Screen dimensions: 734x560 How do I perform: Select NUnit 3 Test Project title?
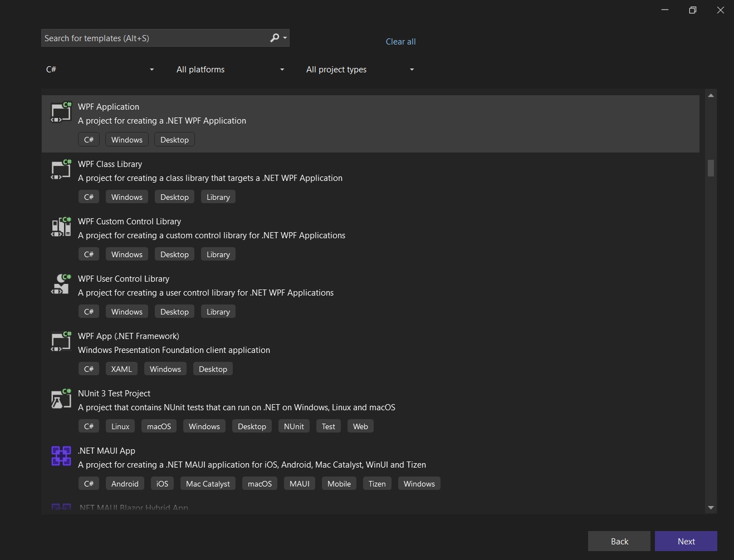click(x=114, y=394)
